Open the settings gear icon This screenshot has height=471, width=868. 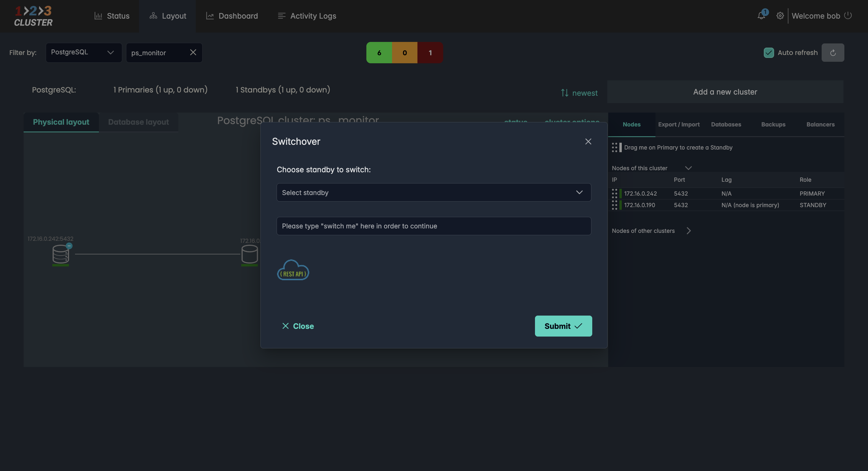(x=780, y=16)
